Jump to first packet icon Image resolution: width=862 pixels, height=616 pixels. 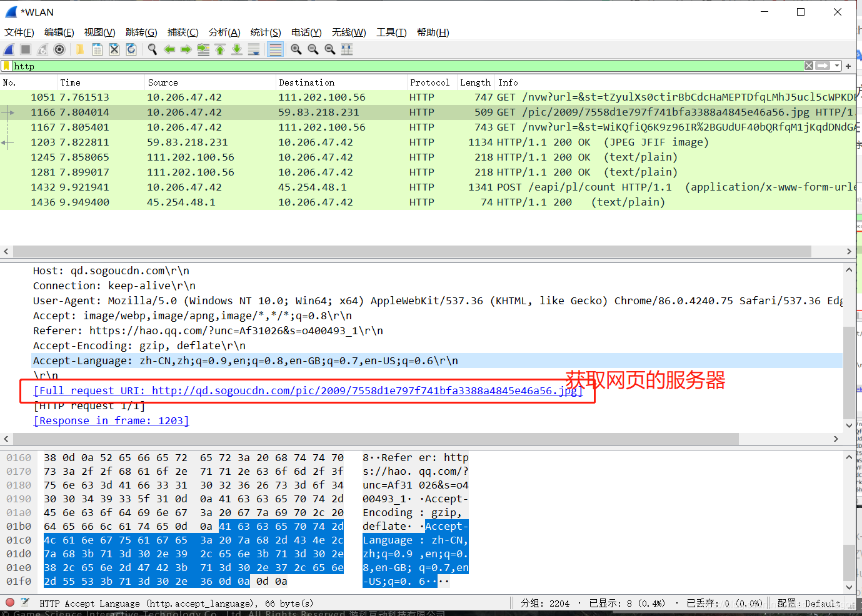coord(220,49)
